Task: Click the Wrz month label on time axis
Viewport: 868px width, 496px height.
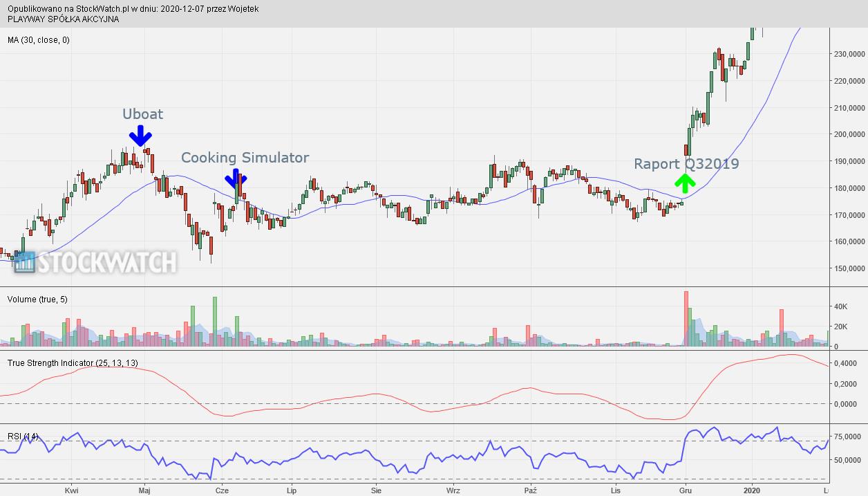Action: coord(453,490)
